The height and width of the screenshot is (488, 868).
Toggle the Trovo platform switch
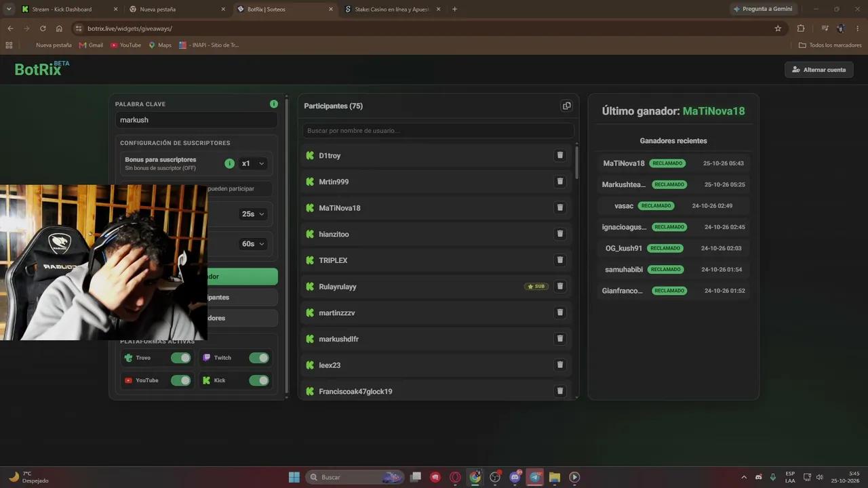tap(181, 358)
